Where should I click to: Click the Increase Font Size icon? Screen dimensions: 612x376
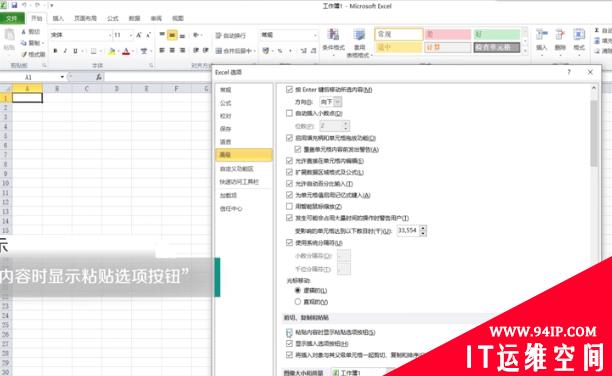coord(139,35)
